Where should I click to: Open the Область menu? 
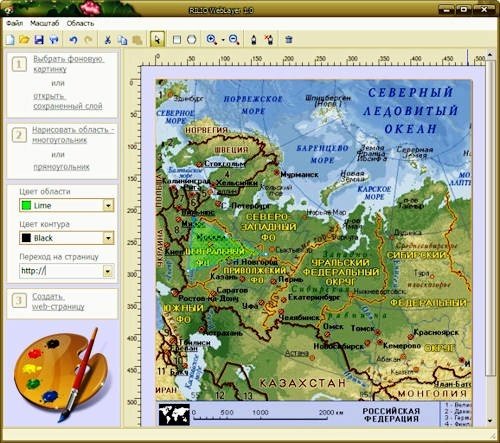[x=80, y=23]
